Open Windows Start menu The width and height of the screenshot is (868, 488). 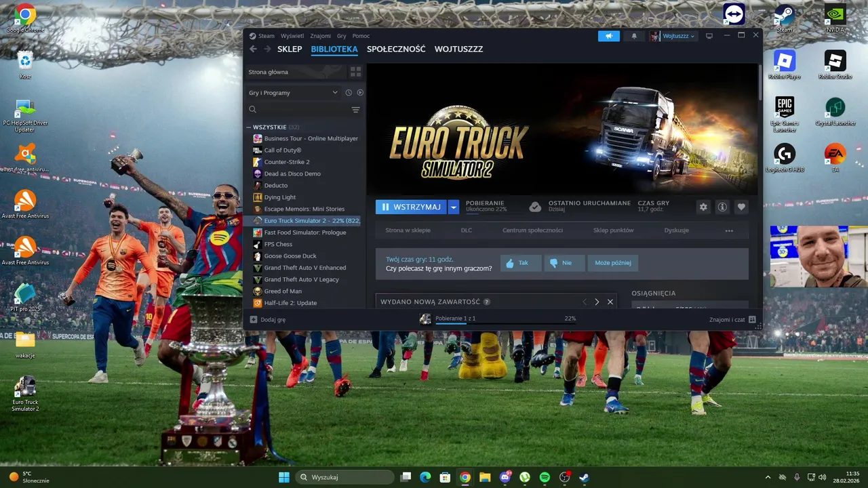coord(283,477)
